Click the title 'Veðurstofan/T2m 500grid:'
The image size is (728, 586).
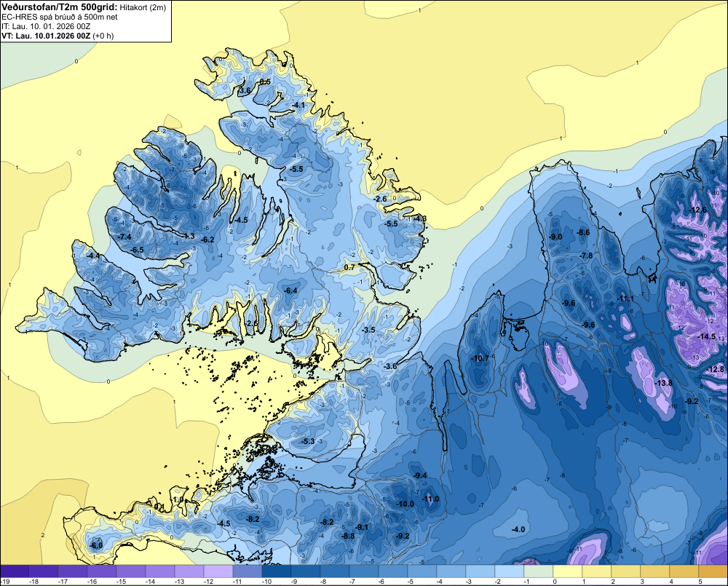click(x=60, y=7)
